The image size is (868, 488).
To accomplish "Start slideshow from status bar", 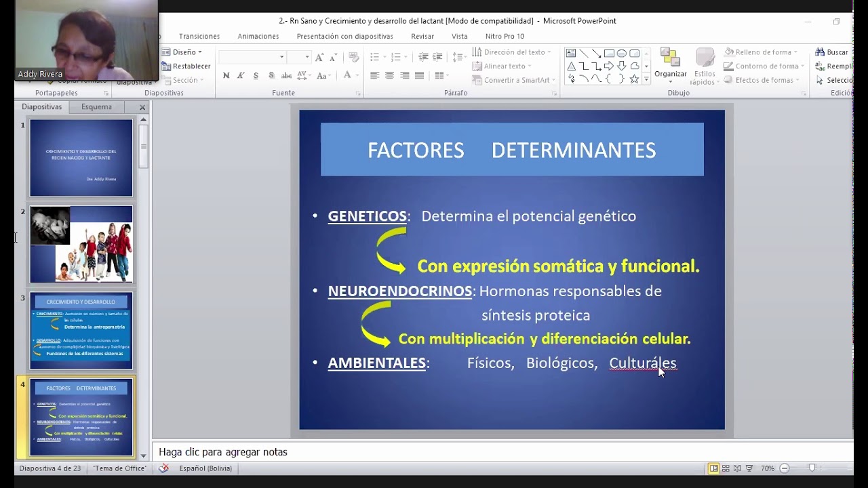I will (x=749, y=468).
